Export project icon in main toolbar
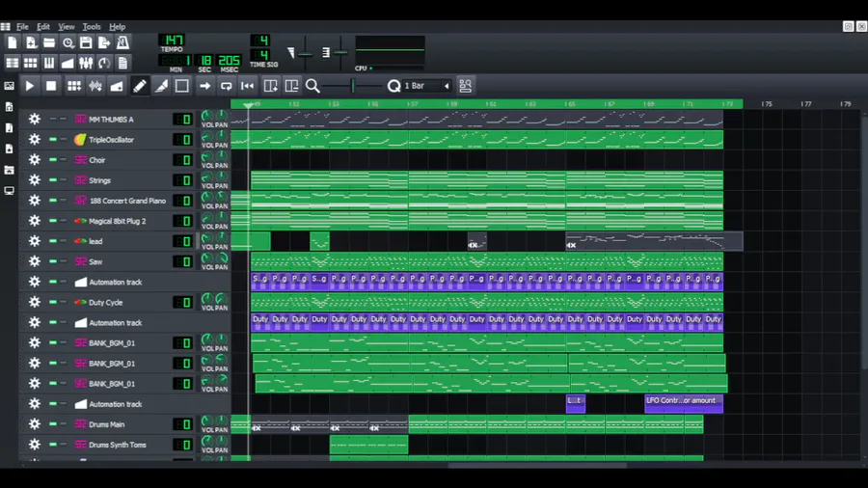 coord(104,42)
